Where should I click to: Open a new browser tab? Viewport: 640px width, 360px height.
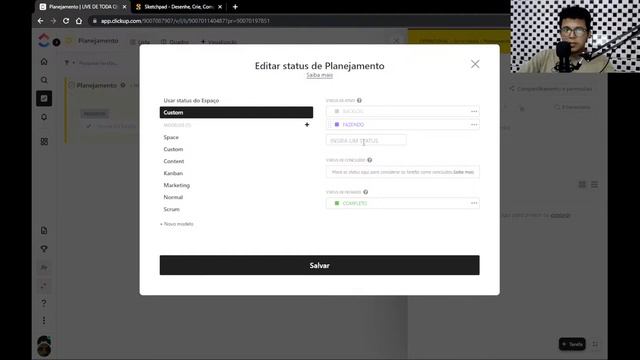pyautogui.click(x=235, y=7)
